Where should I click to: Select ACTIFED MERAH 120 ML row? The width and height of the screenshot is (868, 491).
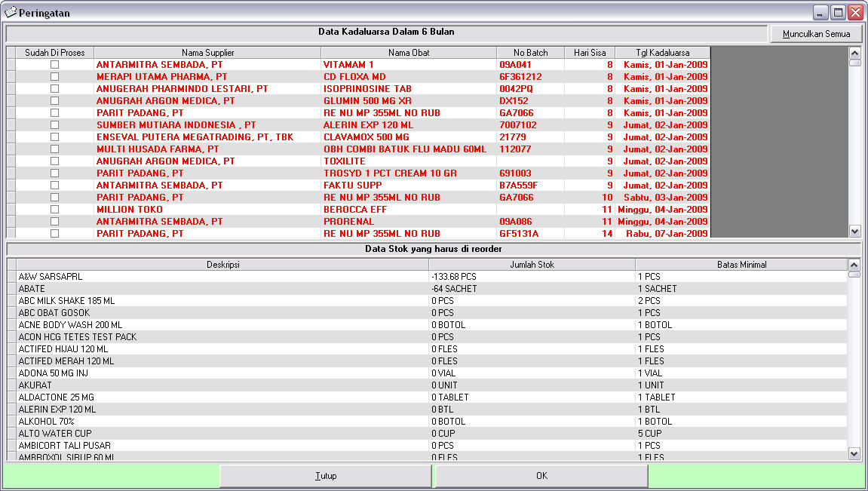tap(432, 361)
